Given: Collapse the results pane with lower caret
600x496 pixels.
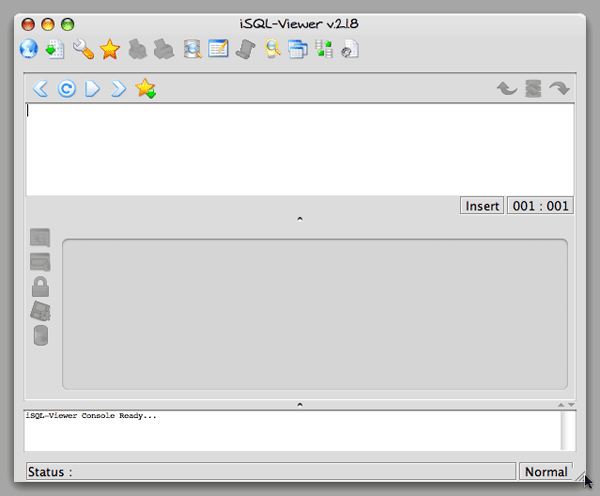Looking at the screenshot, I should point(300,404).
